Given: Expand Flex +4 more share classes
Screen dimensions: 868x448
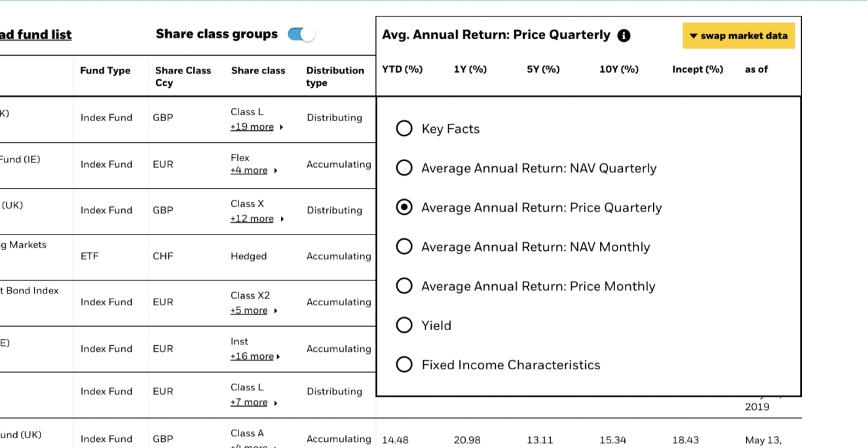Looking at the screenshot, I should [x=253, y=171].
